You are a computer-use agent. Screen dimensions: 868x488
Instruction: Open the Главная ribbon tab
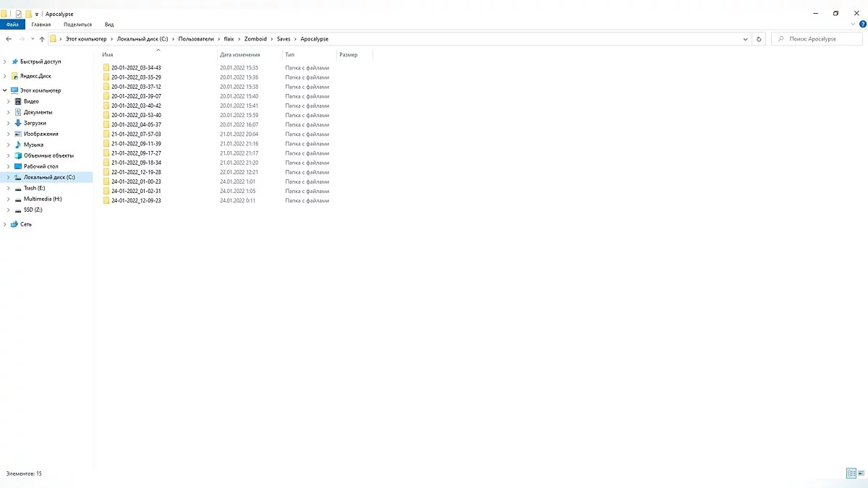coord(41,25)
